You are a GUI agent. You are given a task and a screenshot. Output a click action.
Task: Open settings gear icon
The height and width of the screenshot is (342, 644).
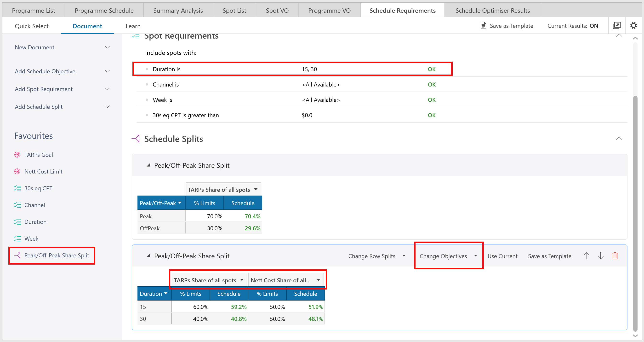(x=633, y=25)
